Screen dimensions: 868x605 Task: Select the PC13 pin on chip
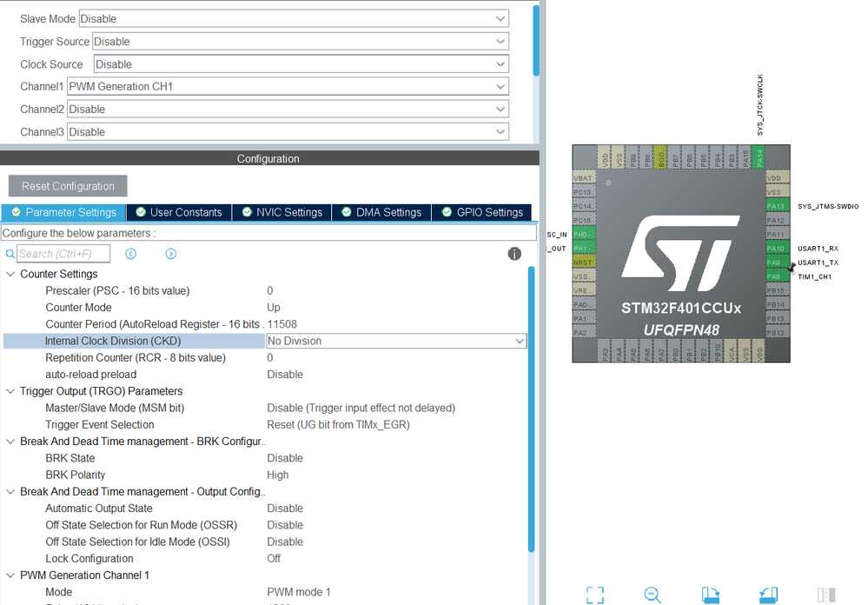point(584,192)
